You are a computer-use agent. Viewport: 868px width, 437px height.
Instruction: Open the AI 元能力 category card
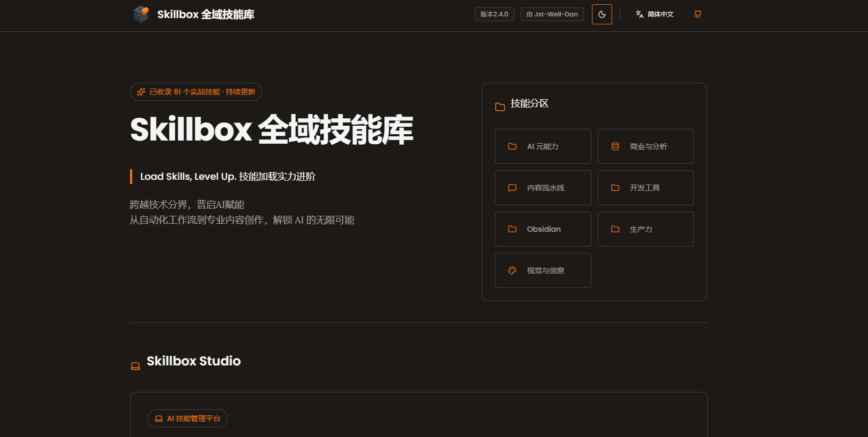point(543,146)
